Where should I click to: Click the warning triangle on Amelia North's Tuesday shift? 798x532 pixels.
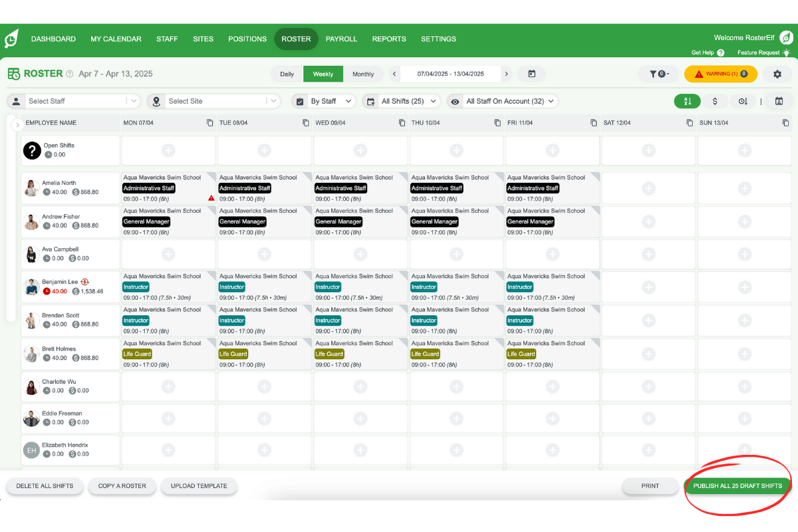click(x=211, y=198)
